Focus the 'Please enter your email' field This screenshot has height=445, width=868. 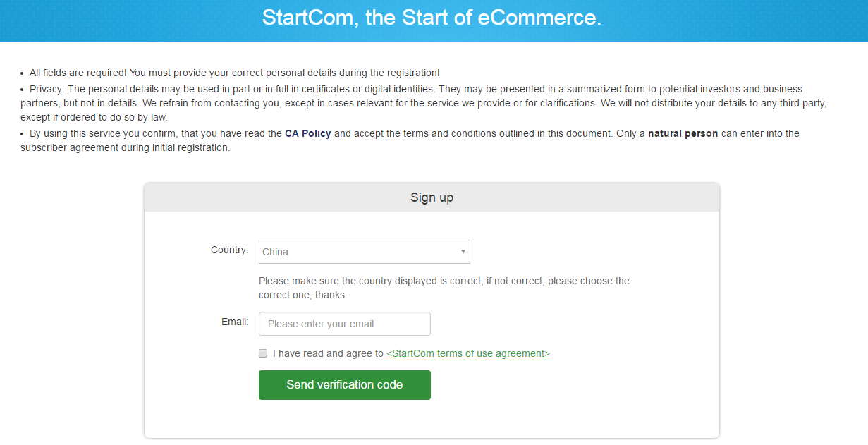pos(344,324)
